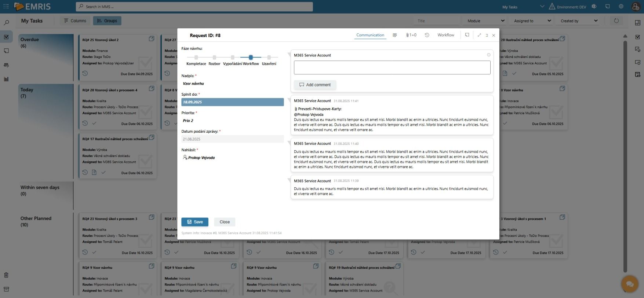Check the completion checkbox on RQ# 25 card
The height and width of the screenshot is (298, 644).
[x=145, y=63]
